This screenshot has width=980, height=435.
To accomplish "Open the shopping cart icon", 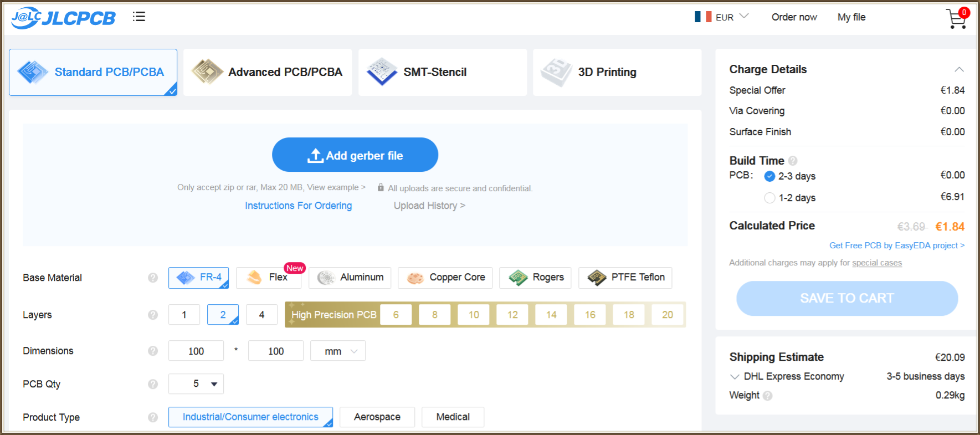I will pyautogui.click(x=957, y=19).
